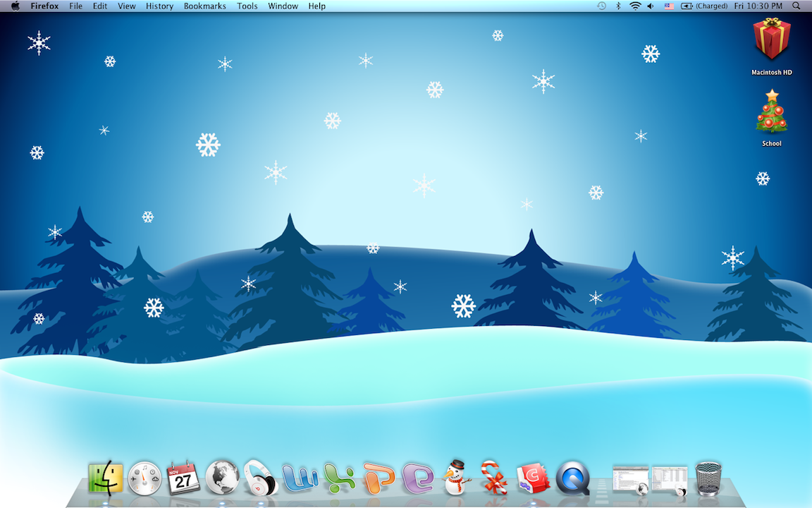Open Finder from the dock
This screenshot has height=508, width=812.
[x=106, y=478]
